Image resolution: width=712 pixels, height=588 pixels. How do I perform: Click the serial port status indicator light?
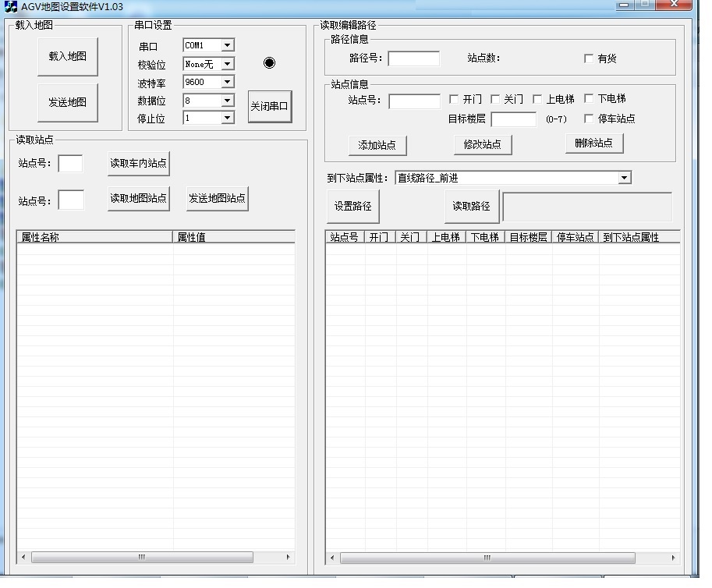click(x=270, y=63)
